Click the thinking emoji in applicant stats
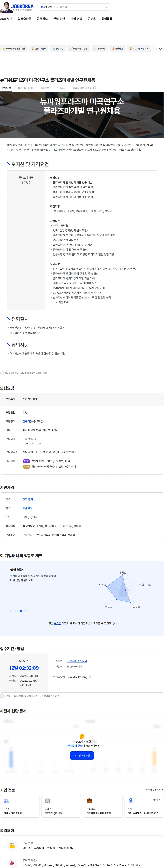This screenshot has height=868, width=164. pyautogui.click(x=82, y=736)
